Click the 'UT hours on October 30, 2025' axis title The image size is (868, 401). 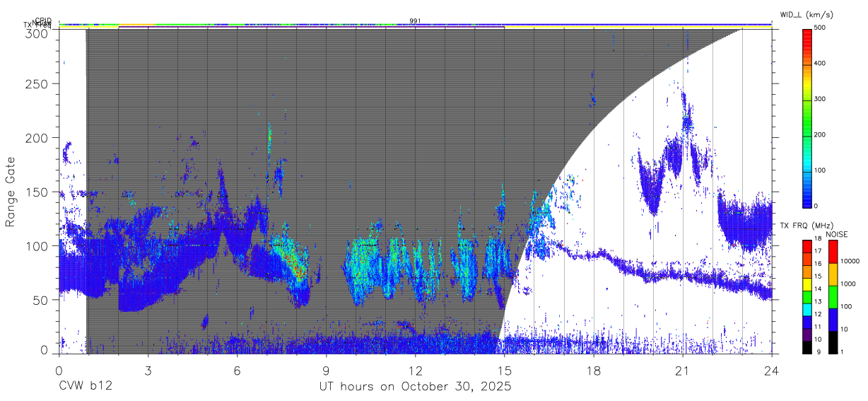pyautogui.click(x=414, y=387)
